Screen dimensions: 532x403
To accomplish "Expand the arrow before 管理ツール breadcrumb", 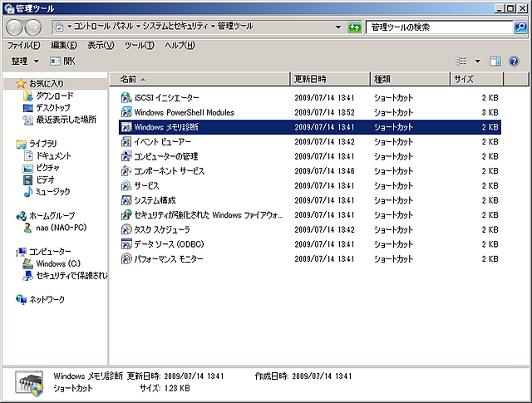I will pos(213,26).
